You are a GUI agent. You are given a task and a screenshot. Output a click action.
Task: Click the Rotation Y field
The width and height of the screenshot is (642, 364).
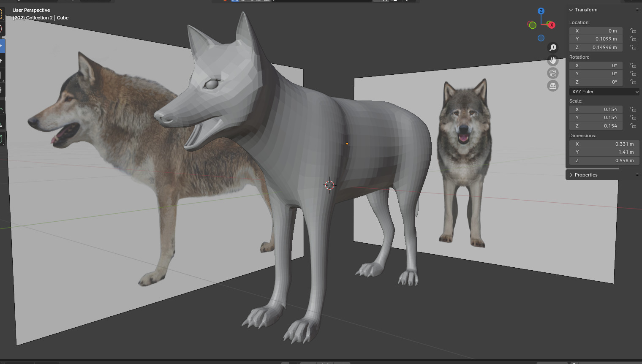click(x=596, y=73)
